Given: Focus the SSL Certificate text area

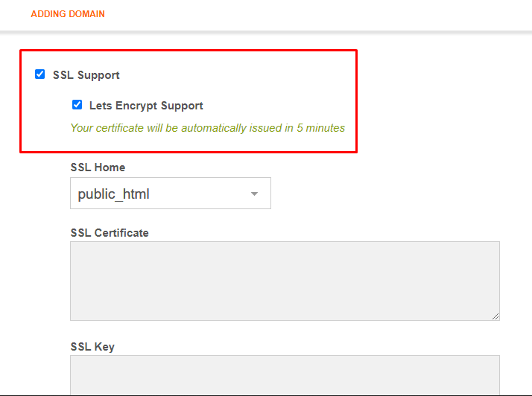Looking at the screenshot, I should pos(285,281).
